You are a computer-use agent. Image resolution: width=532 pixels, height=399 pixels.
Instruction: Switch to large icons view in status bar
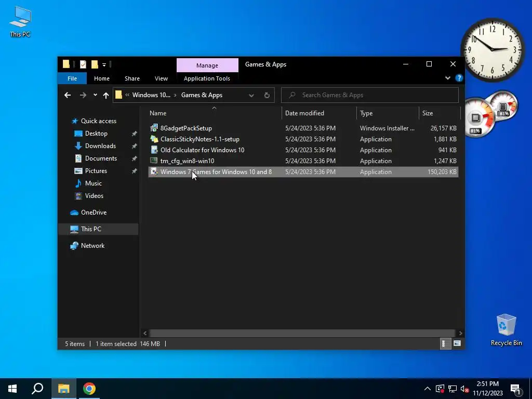pos(457,343)
